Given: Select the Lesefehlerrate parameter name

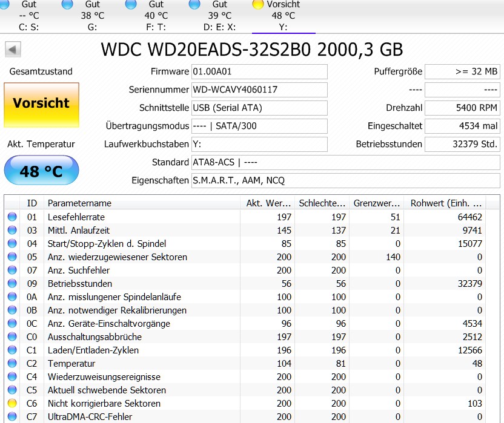Looking at the screenshot, I should (x=76, y=217).
